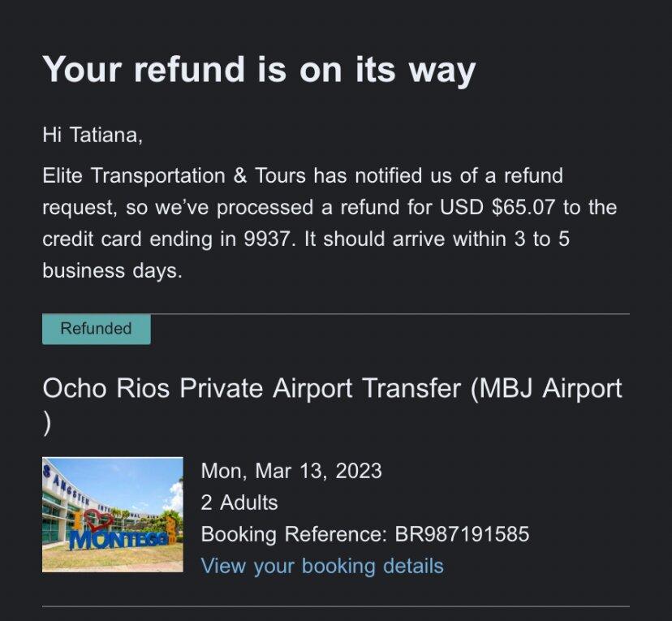Click the Sangster airport thumbnail image
The width and height of the screenshot is (672, 621).
(113, 515)
